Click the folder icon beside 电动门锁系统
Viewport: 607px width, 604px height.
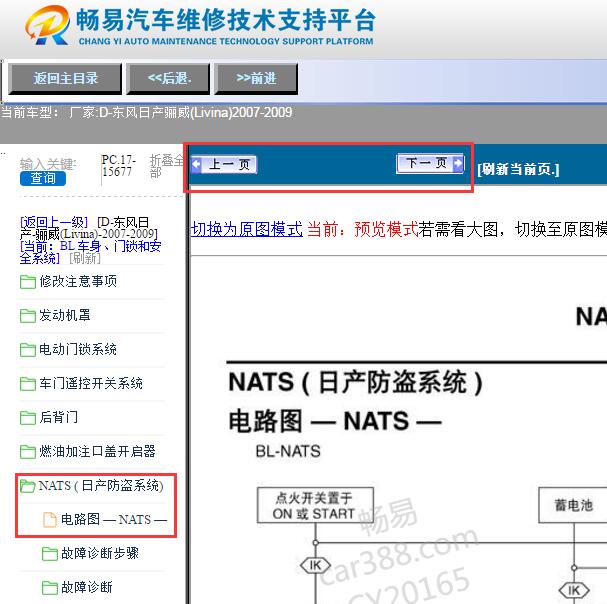click(28, 350)
